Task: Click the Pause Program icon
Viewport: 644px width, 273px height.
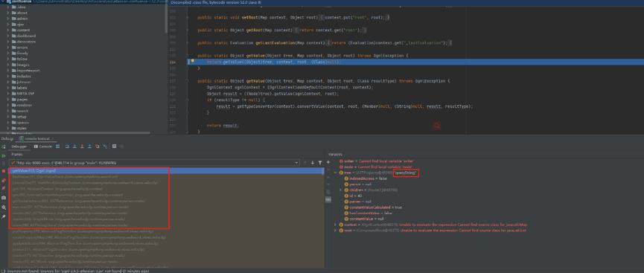Action: tap(4, 163)
